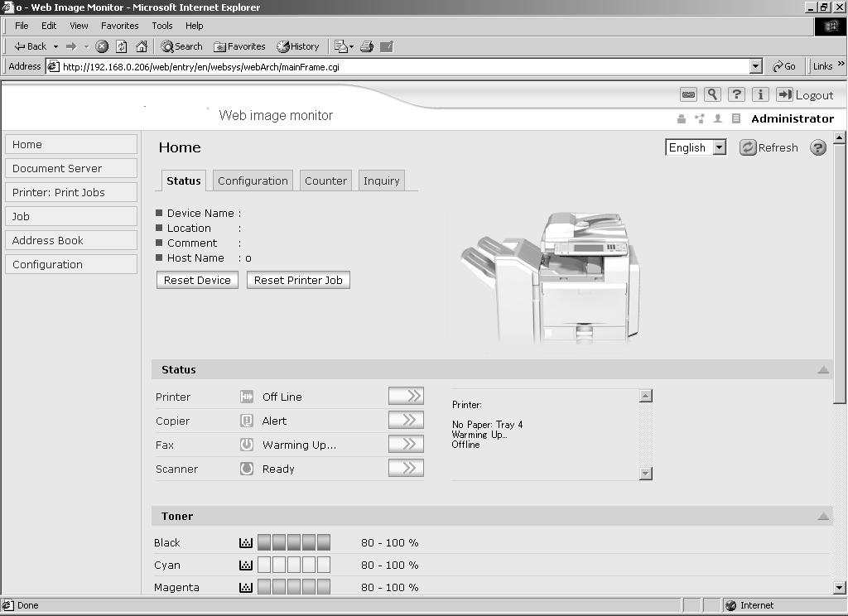Click the browser Back arrow button
The image size is (848, 616).
point(30,46)
